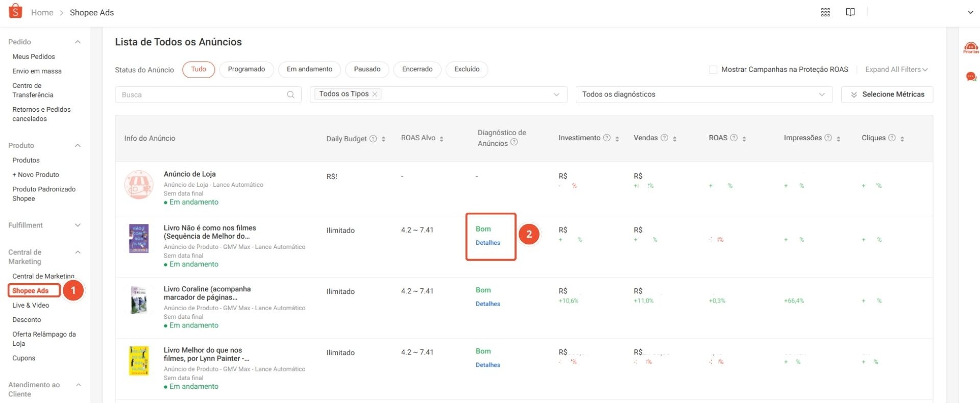Image resolution: width=980 pixels, height=403 pixels.
Task: Click the Shopee logo icon
Action: click(16, 11)
